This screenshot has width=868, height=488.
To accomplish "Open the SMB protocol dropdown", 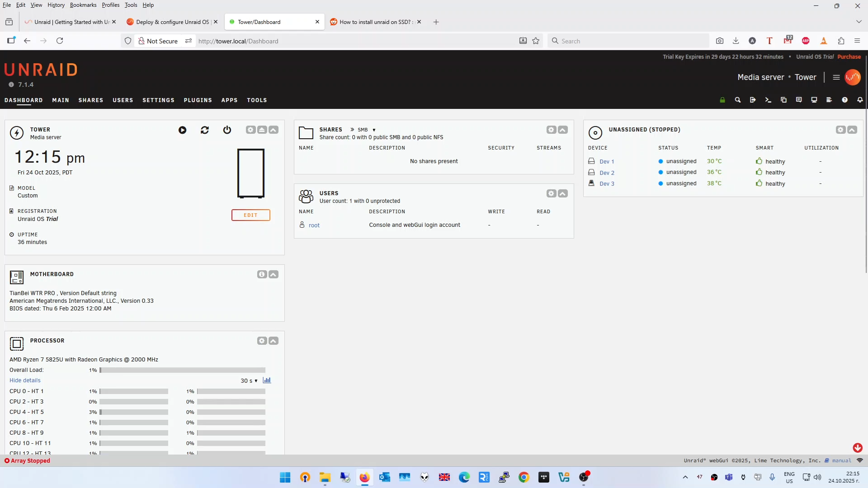I will coord(366,130).
